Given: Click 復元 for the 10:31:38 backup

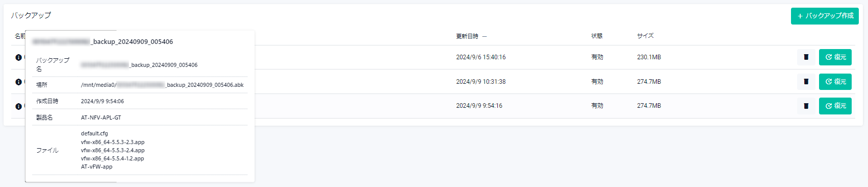Looking at the screenshot, I should coord(835,82).
